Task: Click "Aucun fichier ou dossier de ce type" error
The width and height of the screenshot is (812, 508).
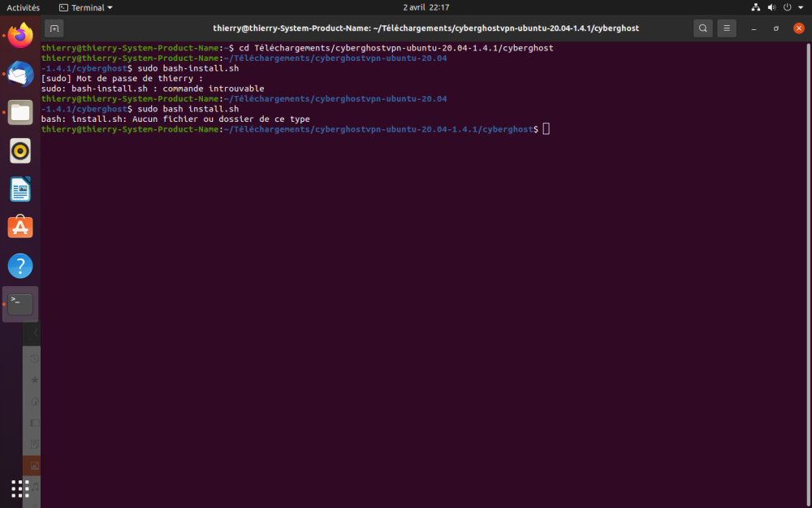Action: (221, 119)
